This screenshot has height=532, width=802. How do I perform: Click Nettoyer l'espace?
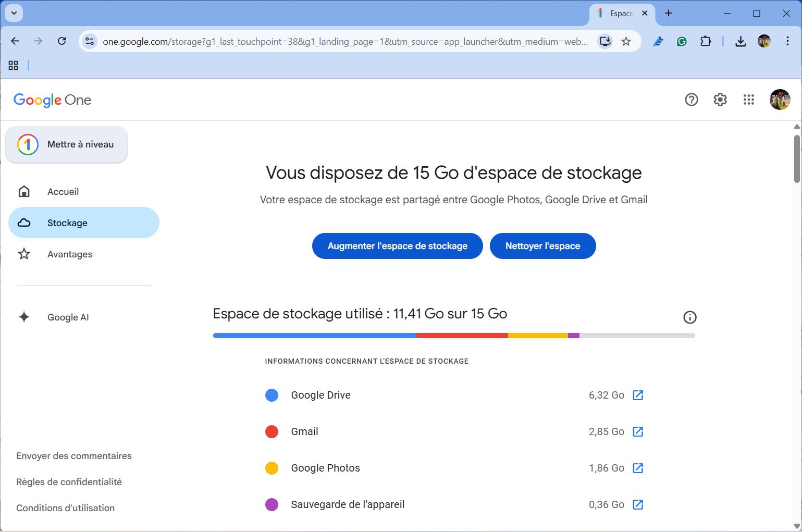coord(542,245)
